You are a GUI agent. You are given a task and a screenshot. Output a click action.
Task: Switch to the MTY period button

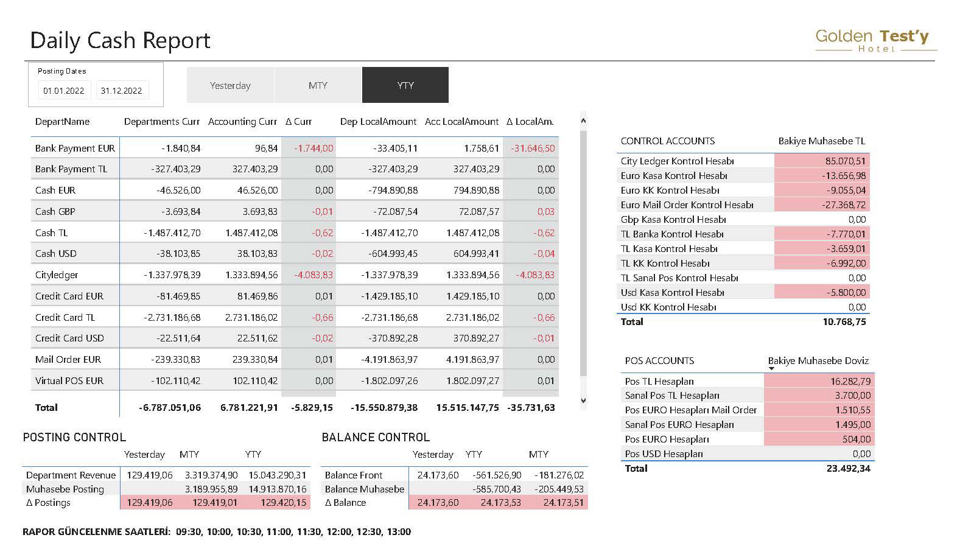point(318,85)
